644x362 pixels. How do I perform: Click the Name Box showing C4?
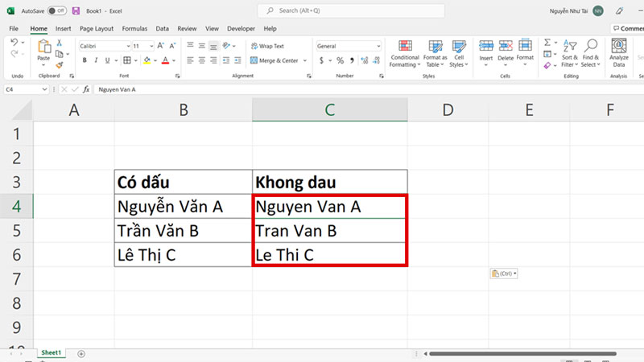tap(27, 89)
